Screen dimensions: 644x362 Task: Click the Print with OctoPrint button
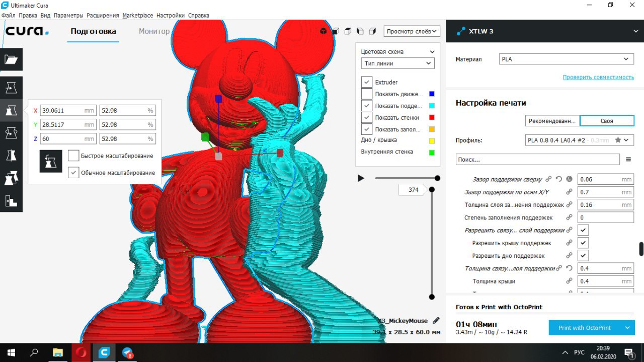pos(585,328)
